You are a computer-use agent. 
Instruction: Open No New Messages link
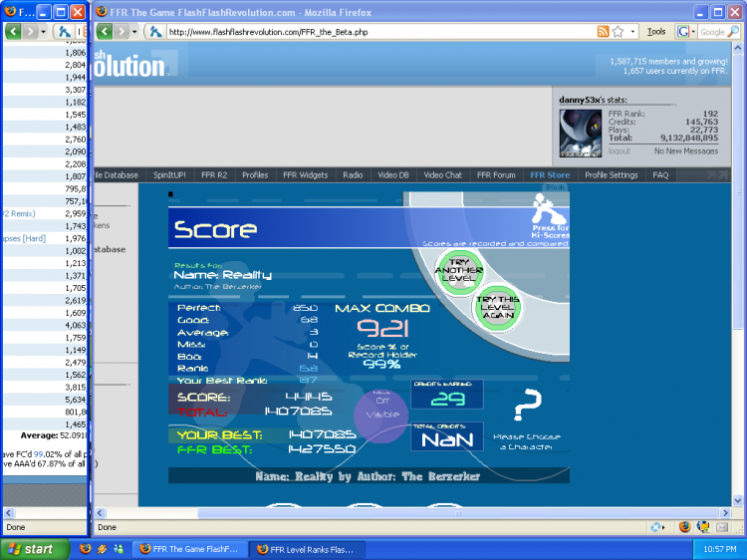click(685, 151)
